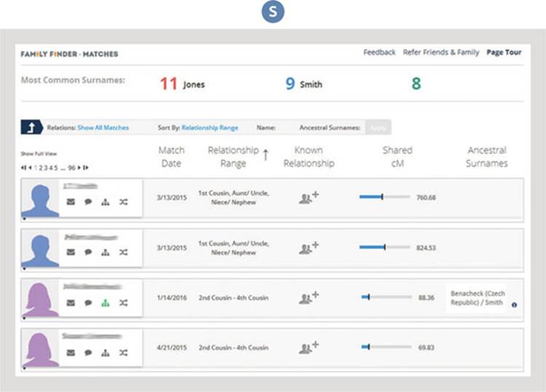Click the info icon beside Benacheck surnames
546x392 pixels.
[x=514, y=305]
